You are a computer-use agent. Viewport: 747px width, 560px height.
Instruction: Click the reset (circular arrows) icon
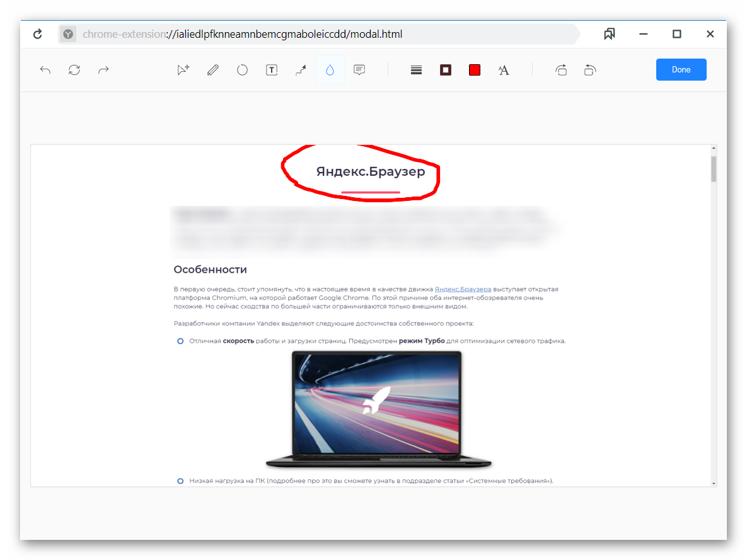(74, 70)
